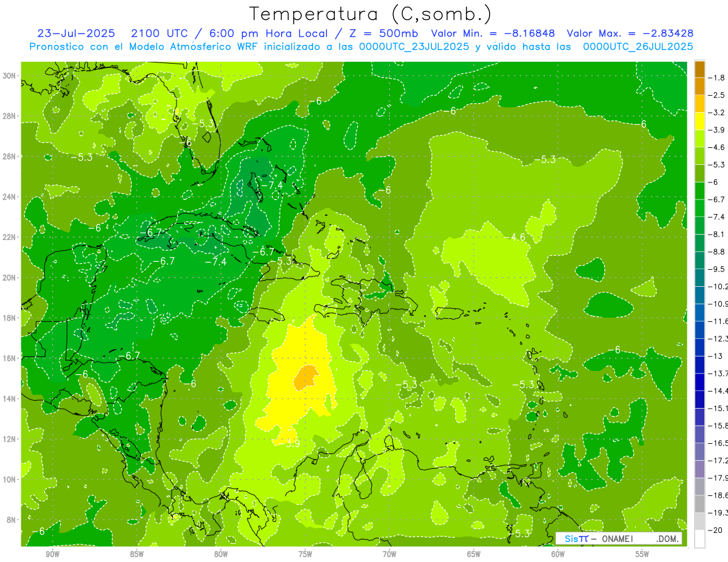
Task: Click the "Temperatura (C,somb.)" chart title
Action: [x=370, y=14]
